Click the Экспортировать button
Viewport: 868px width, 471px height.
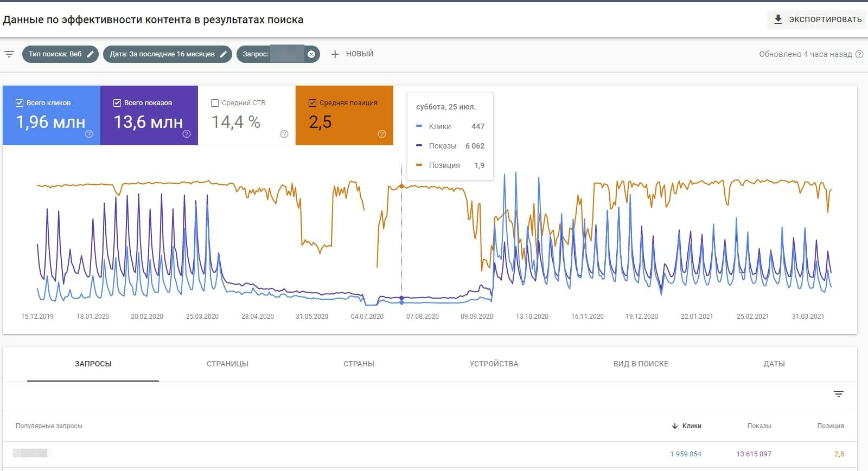pos(816,20)
